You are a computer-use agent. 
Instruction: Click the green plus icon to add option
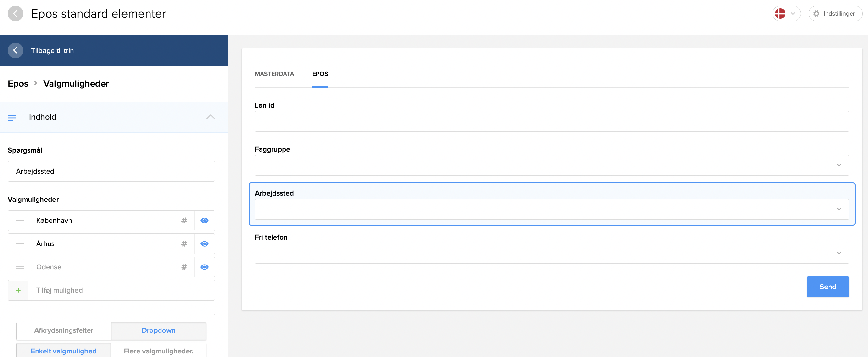point(18,290)
